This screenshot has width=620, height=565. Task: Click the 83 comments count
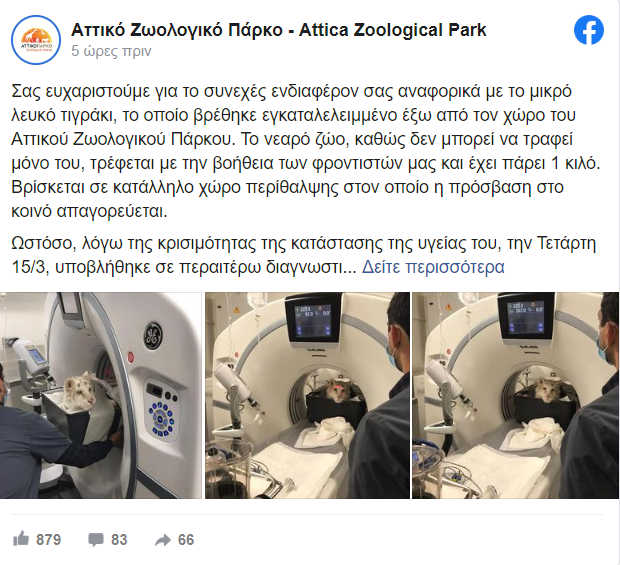coord(119,540)
